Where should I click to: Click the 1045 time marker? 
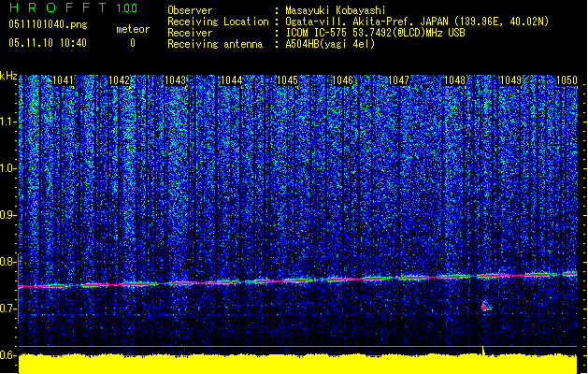point(287,80)
